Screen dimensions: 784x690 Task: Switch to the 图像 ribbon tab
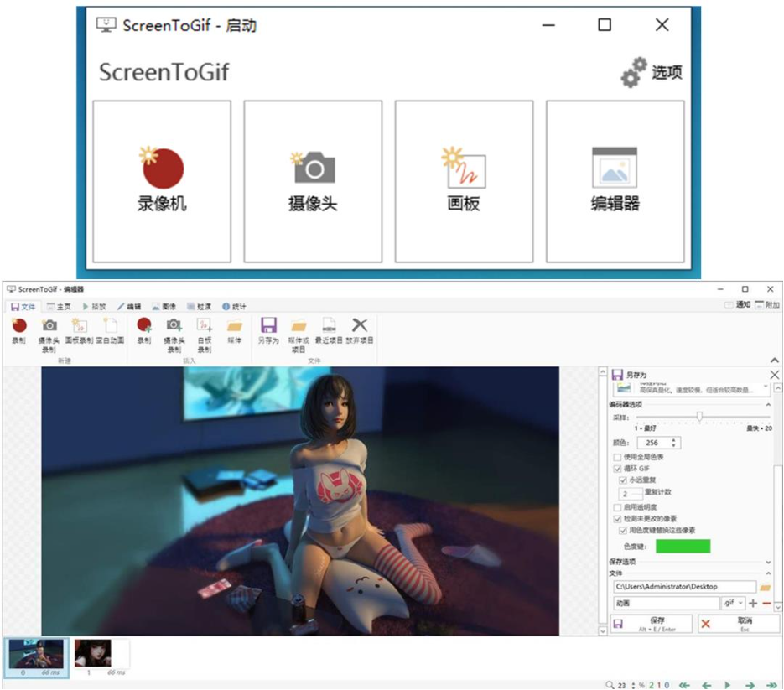click(164, 307)
